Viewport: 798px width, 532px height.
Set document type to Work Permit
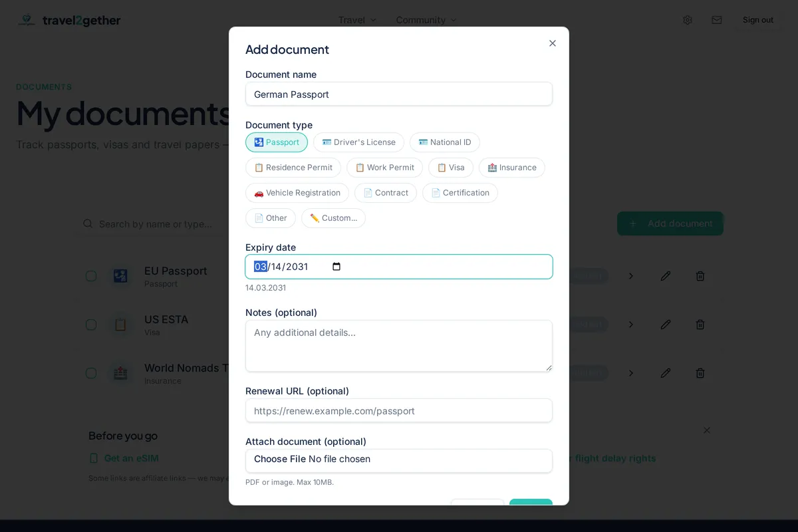pos(384,168)
